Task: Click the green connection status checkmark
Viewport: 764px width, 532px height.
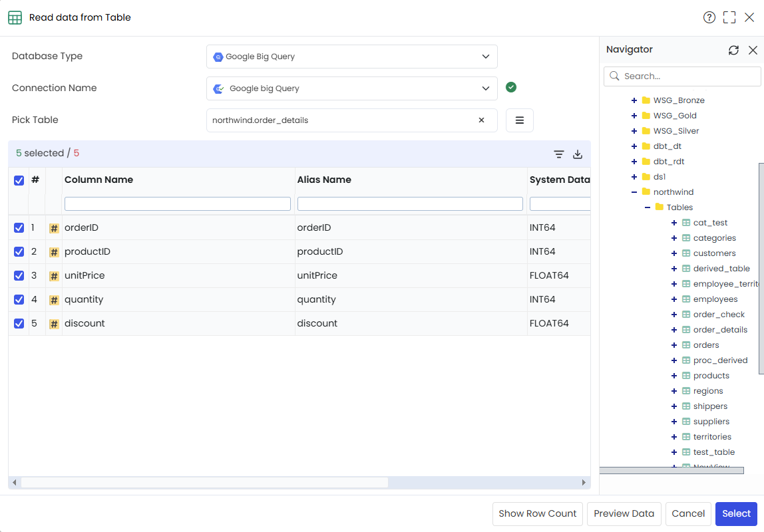Action: [510, 87]
